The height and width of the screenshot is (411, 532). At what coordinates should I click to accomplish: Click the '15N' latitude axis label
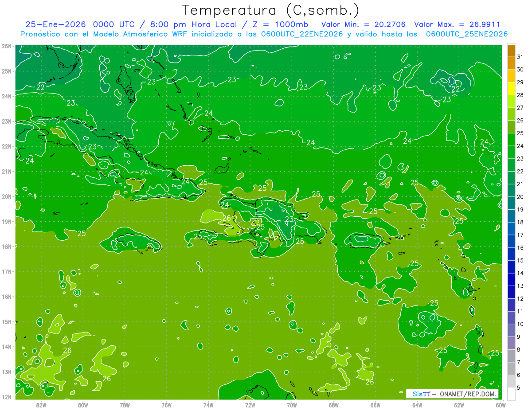pos(6,321)
